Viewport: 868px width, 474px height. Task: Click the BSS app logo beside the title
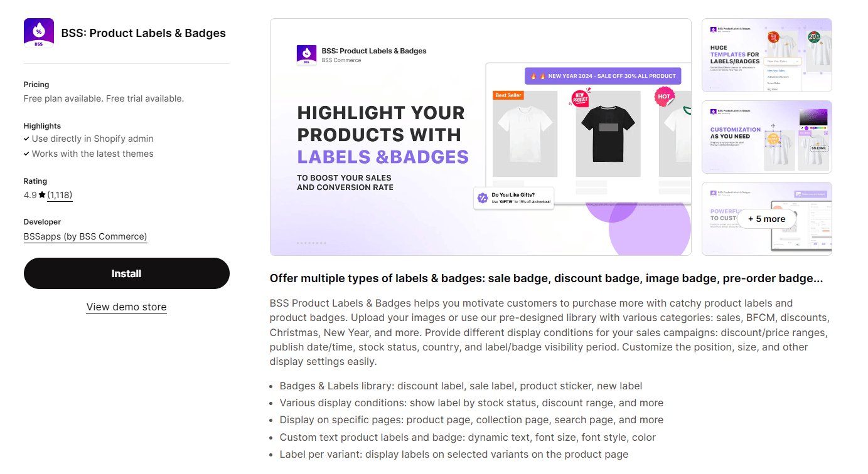coord(39,33)
